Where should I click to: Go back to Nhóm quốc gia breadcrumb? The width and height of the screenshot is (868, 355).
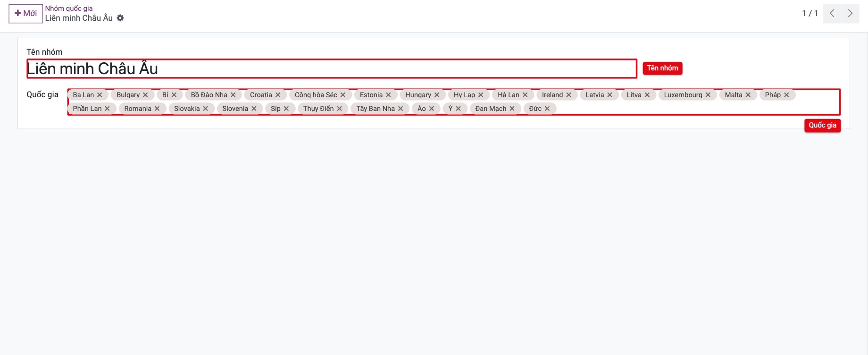(69, 8)
